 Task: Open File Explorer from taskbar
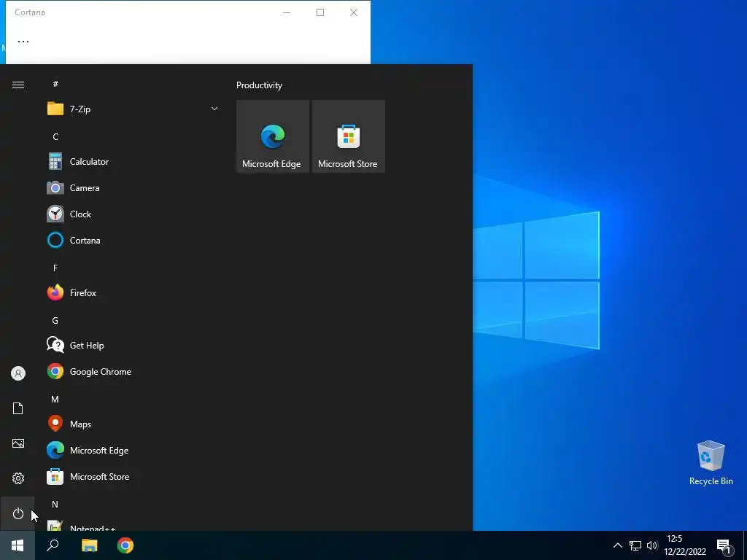pyautogui.click(x=89, y=545)
